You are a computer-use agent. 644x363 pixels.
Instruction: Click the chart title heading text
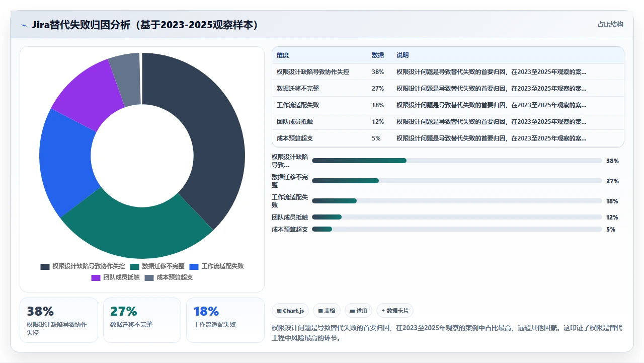click(145, 25)
